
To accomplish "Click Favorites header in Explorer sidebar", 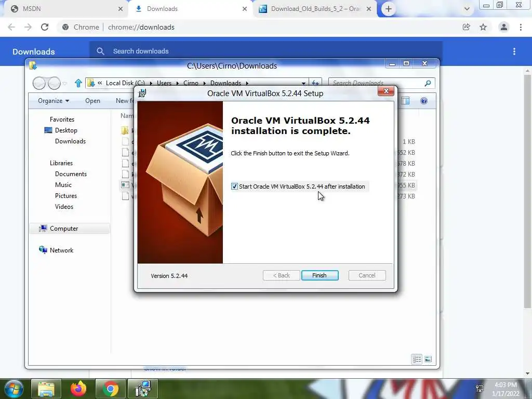I will [62, 119].
